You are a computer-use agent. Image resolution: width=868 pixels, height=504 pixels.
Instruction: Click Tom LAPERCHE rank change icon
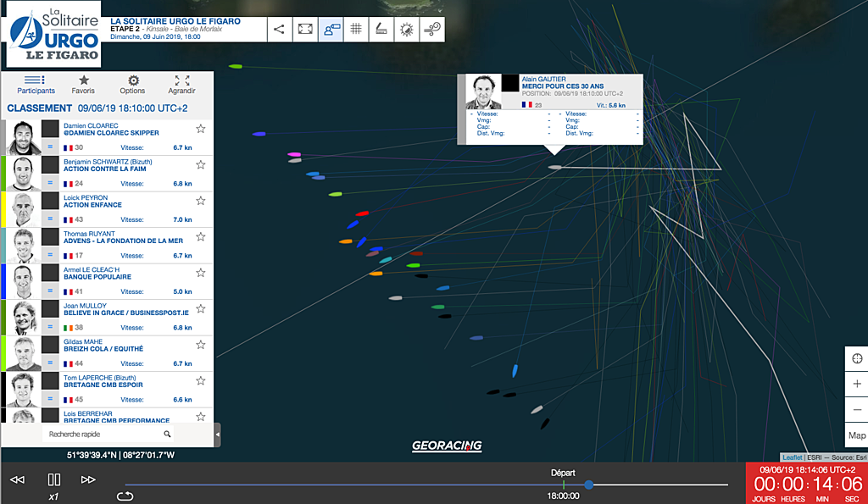coord(50,399)
